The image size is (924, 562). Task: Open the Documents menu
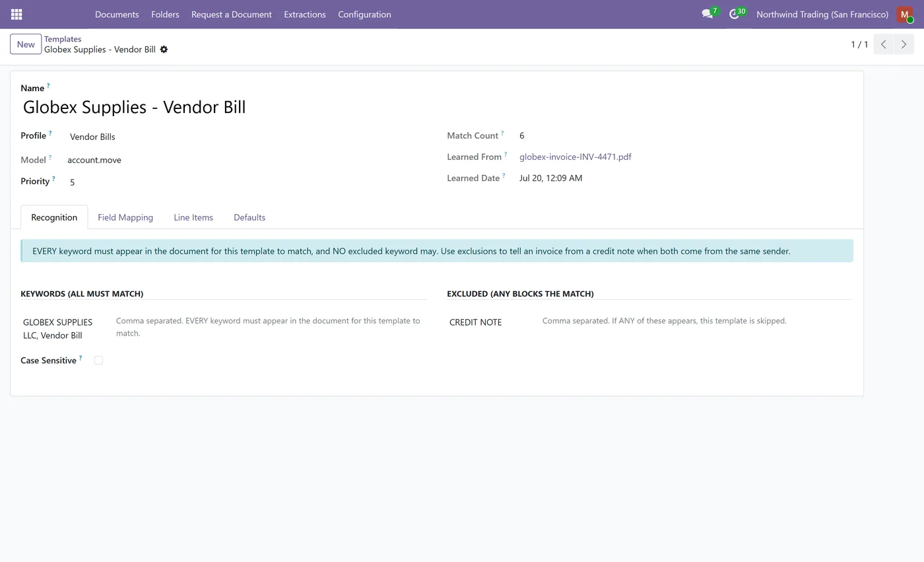(x=117, y=14)
